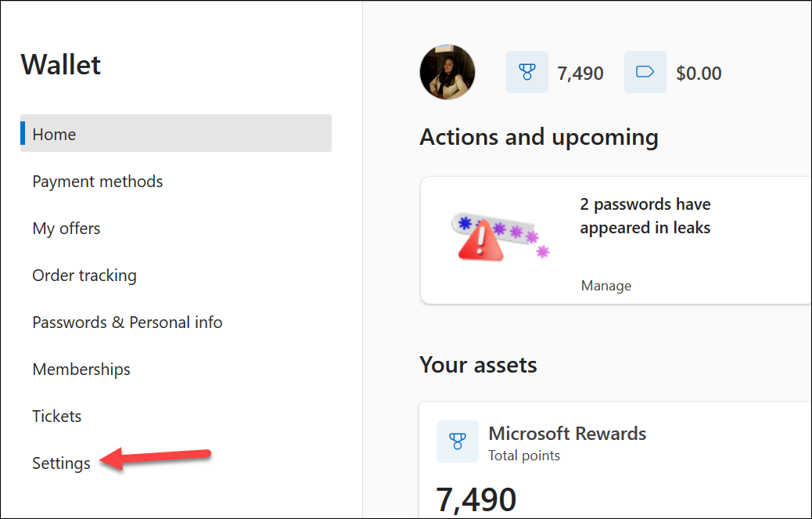The width and height of the screenshot is (812, 519).
Task: Click the 7,490 points total in header
Action: pyautogui.click(x=581, y=72)
